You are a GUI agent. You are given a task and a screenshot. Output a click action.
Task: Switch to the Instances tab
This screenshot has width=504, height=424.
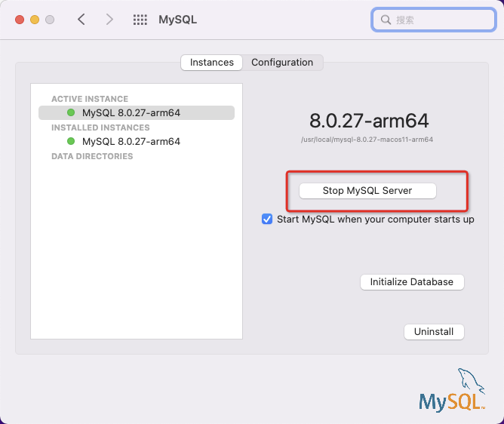click(211, 63)
